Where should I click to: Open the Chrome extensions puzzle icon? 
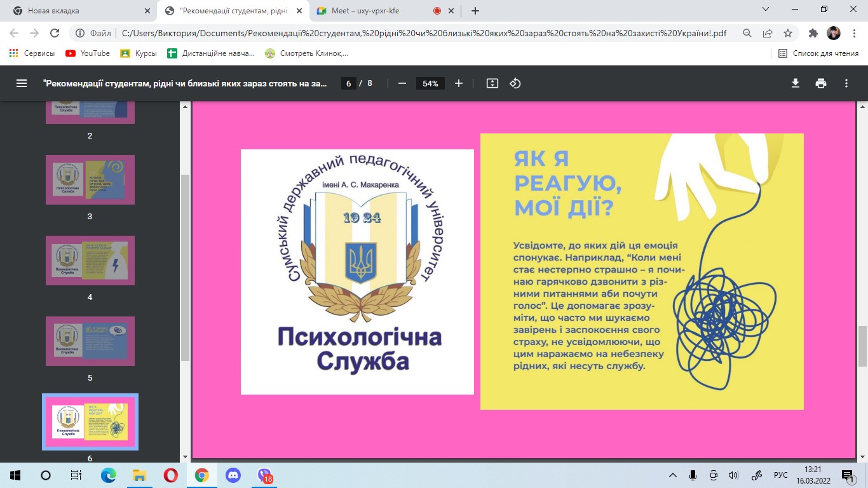point(813,33)
